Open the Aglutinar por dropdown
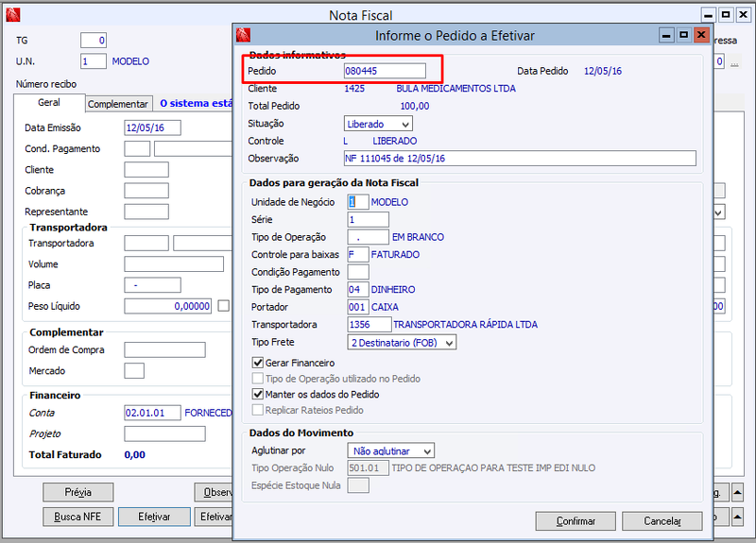 click(x=391, y=451)
